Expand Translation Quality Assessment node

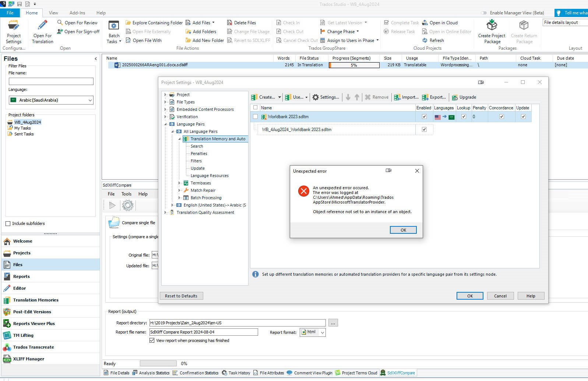point(165,212)
